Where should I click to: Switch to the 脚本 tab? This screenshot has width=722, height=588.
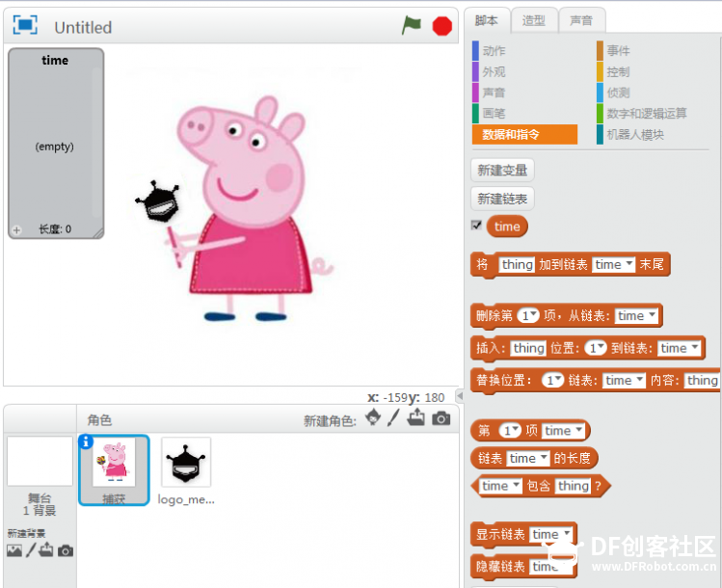pyautogui.click(x=487, y=20)
